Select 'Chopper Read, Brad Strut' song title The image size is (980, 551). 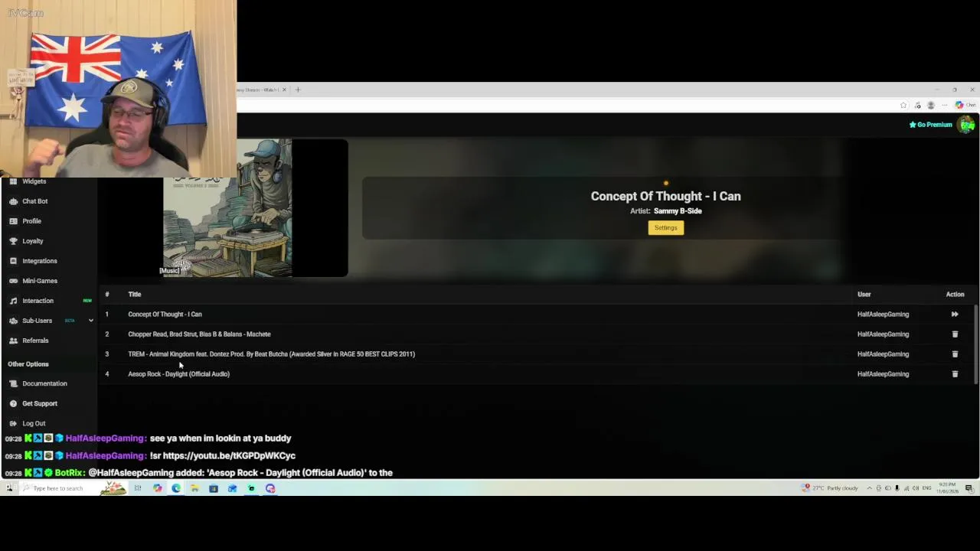(199, 334)
